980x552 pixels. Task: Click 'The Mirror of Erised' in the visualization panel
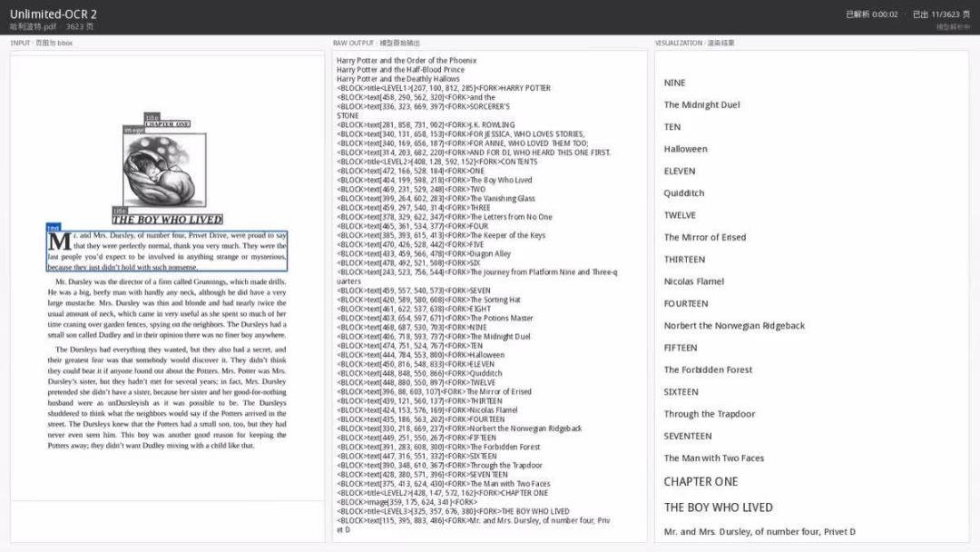coord(705,238)
